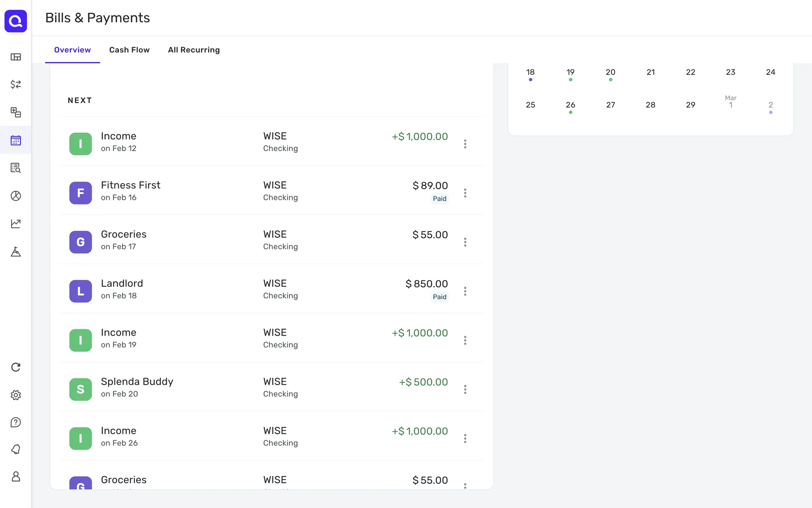The width and height of the screenshot is (812, 508).
Task: Select day 26 in the calendar
Action: click(570, 105)
